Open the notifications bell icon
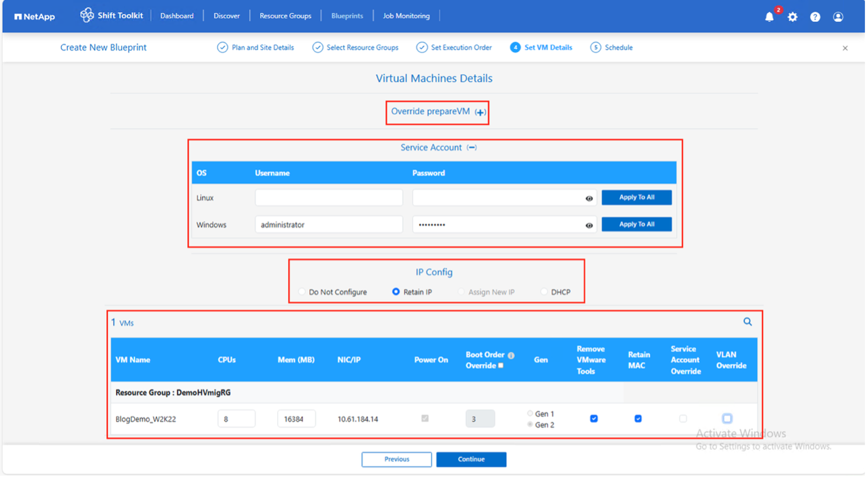 point(770,17)
